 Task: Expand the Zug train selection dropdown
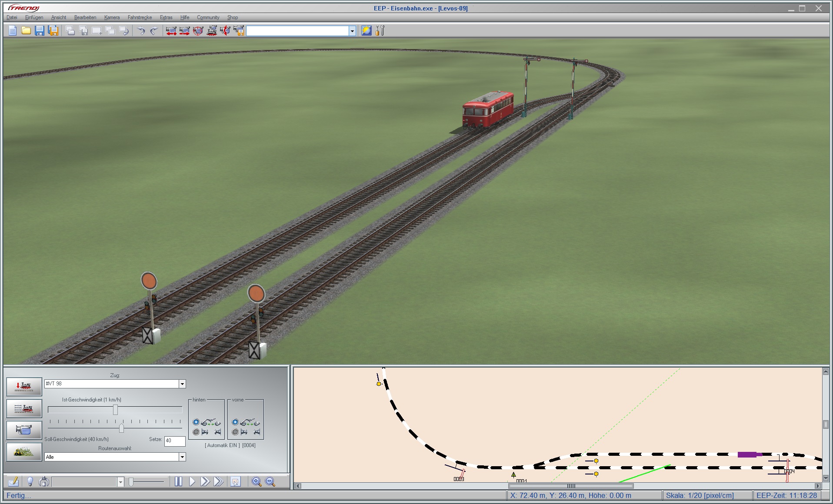(x=182, y=384)
